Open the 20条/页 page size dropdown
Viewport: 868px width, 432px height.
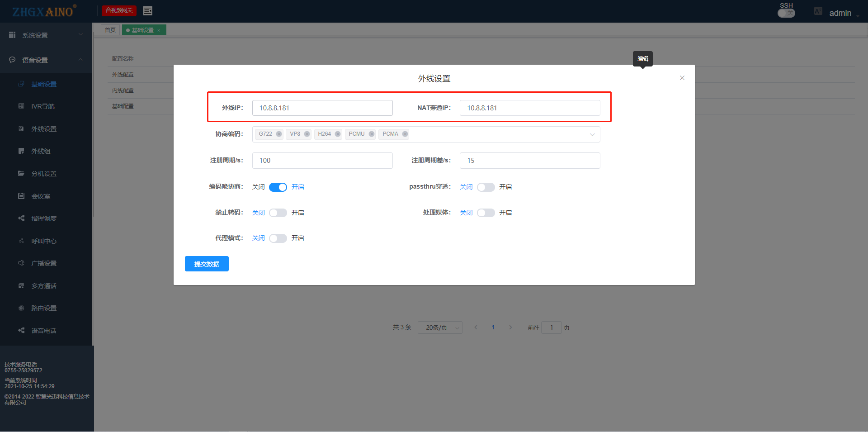click(439, 328)
